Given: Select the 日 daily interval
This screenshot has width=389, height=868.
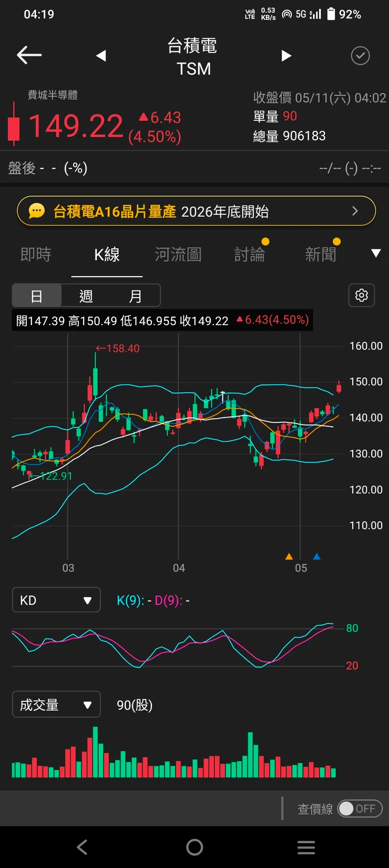Looking at the screenshot, I should pos(37,296).
